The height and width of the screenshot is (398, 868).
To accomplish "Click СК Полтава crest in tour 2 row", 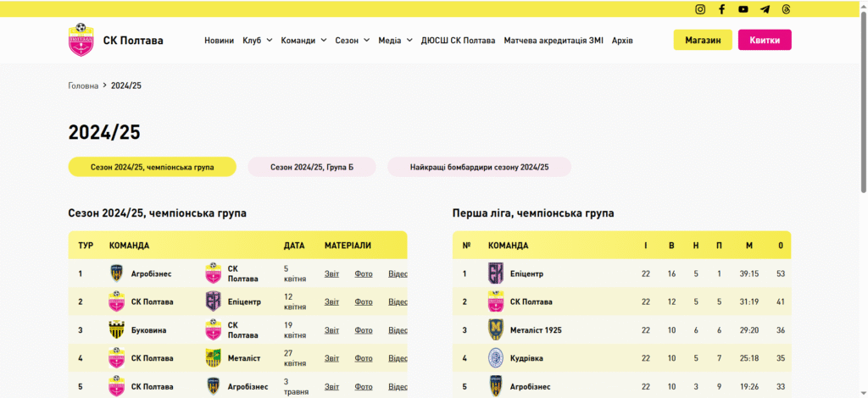I will click(x=116, y=301).
